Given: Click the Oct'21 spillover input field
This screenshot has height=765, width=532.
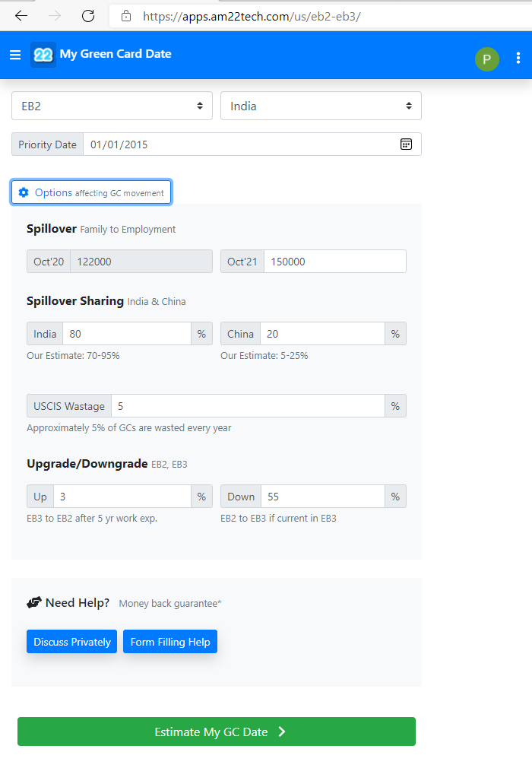Looking at the screenshot, I should 334,262.
